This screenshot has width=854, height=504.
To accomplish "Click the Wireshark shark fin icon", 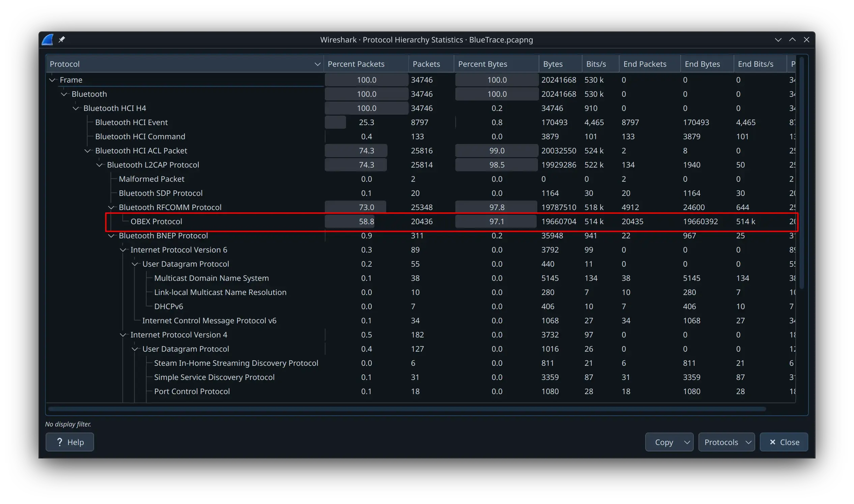I will tap(48, 40).
